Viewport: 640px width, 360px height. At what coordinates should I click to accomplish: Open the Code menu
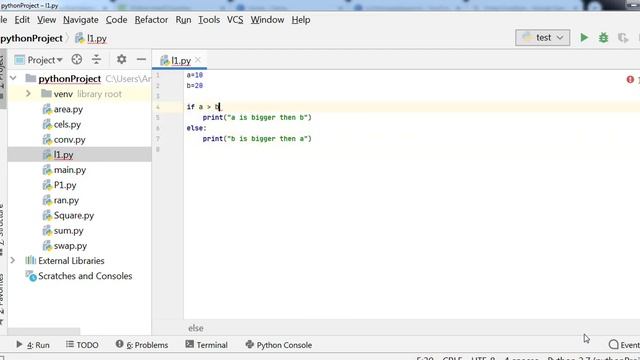116,20
